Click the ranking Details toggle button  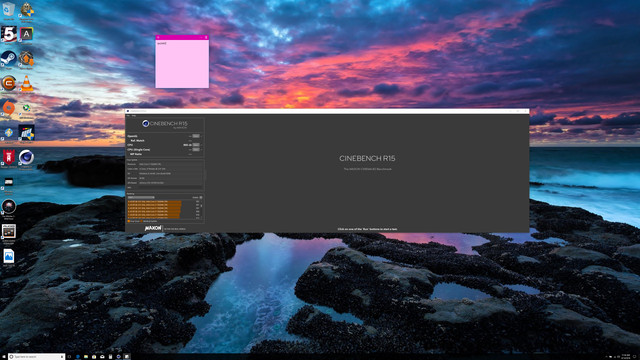point(201,198)
